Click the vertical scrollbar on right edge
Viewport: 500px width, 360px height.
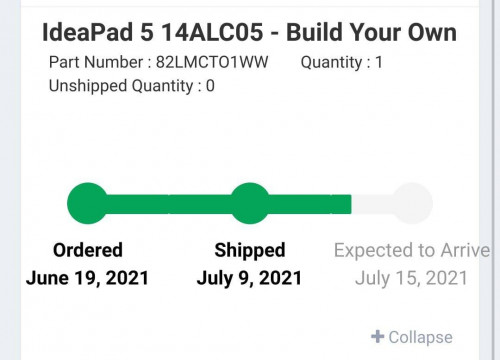[494, 180]
